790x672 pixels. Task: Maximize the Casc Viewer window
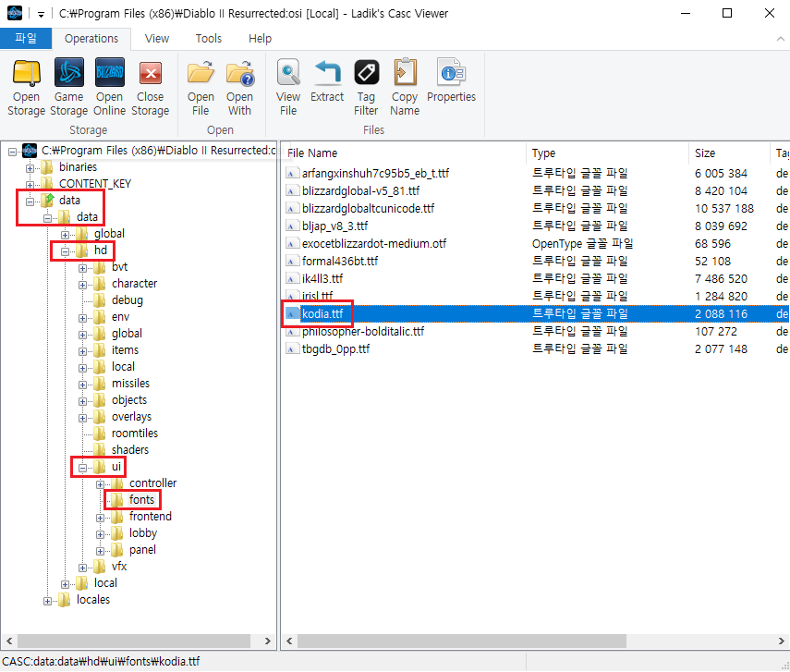pos(727,13)
